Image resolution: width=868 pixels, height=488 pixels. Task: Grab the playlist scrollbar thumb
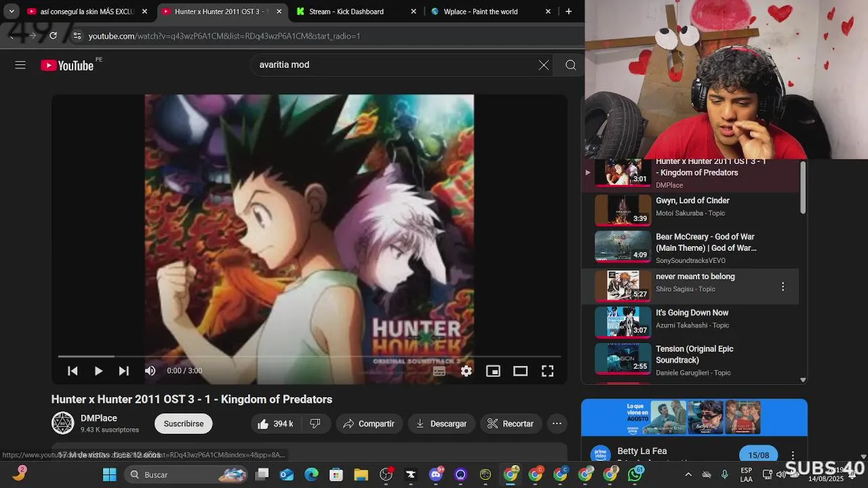803,188
